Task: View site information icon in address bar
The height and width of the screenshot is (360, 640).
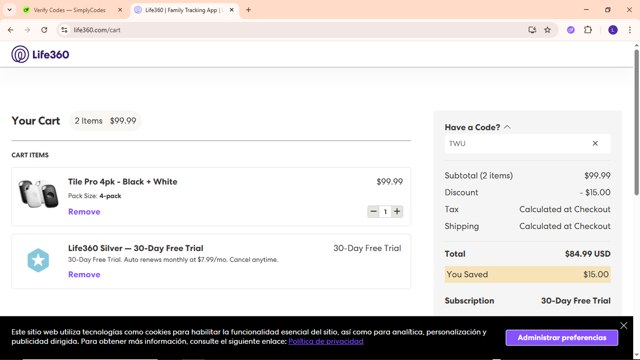Action: (64, 30)
